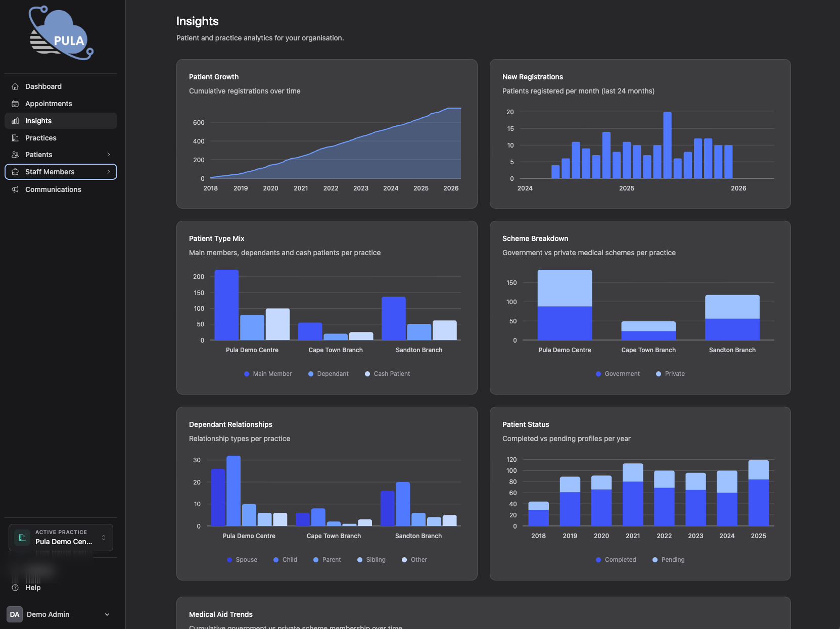
Task: Click the Communications megaphone icon
Action: [x=15, y=189]
